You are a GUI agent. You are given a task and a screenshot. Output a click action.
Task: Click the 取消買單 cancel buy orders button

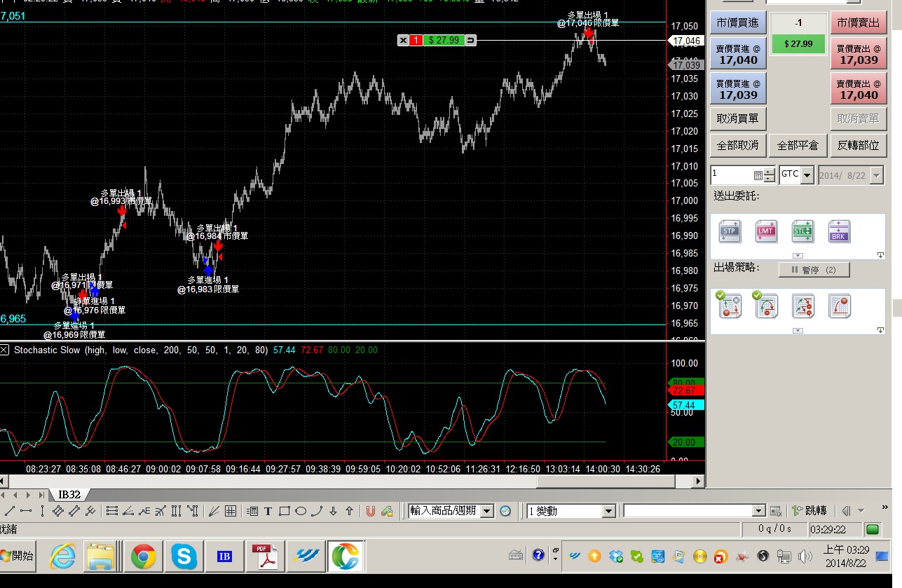(x=738, y=118)
